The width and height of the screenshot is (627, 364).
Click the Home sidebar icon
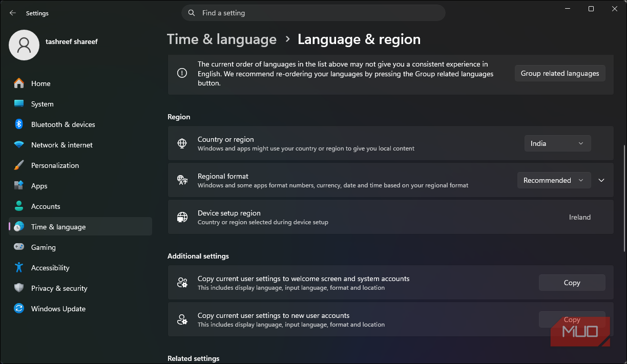coord(19,83)
